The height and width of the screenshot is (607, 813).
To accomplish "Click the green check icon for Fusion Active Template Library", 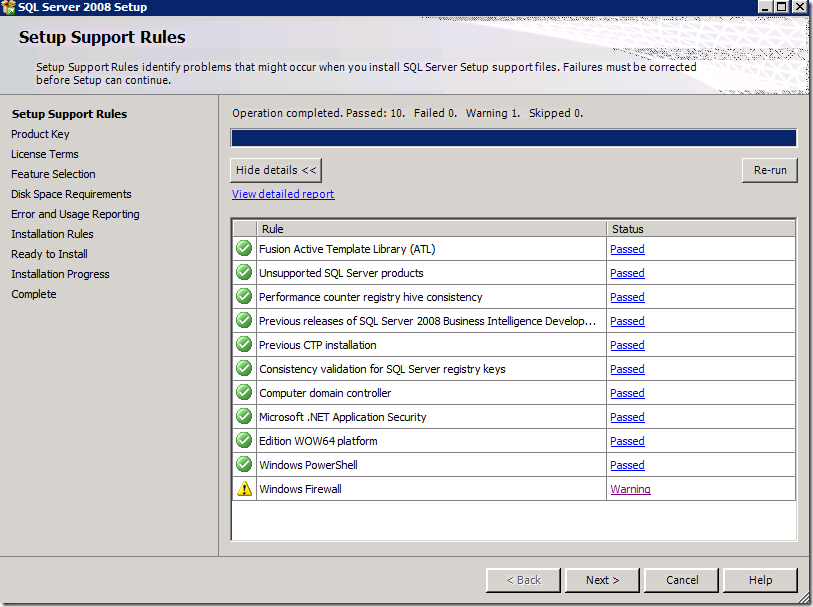I will point(244,249).
